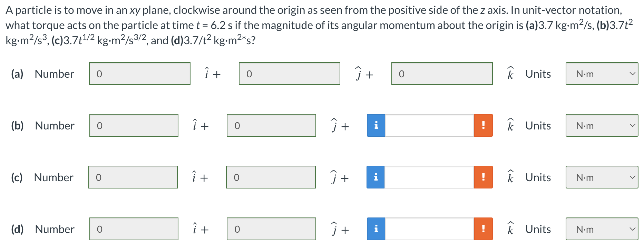The height and width of the screenshot is (252, 644).
Task: Select the ĵ component field in part (a)
Action: coord(289,74)
